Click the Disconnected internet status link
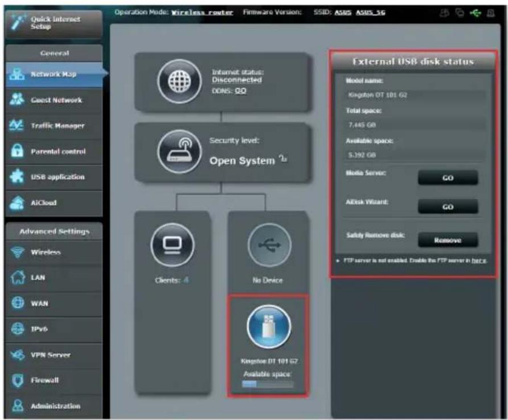508x420 pixels. pos(237,80)
